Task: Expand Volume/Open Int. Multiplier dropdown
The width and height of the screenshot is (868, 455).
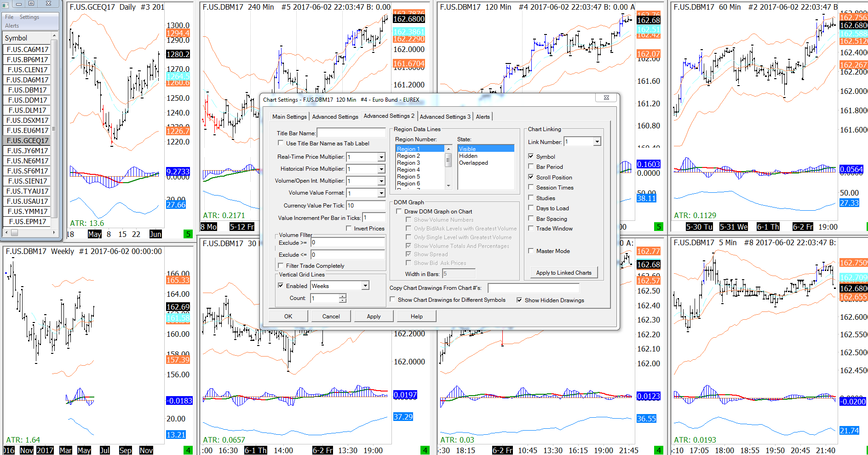Action: tap(381, 181)
